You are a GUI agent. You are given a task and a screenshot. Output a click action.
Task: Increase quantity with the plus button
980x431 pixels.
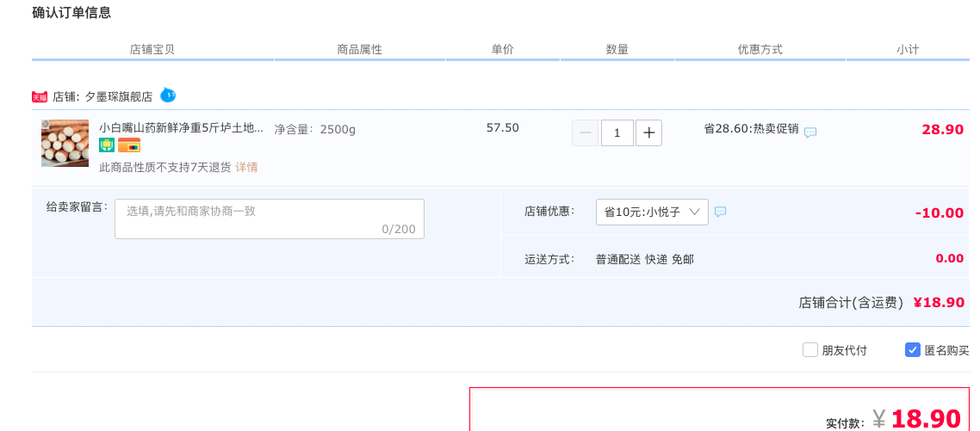click(x=648, y=133)
